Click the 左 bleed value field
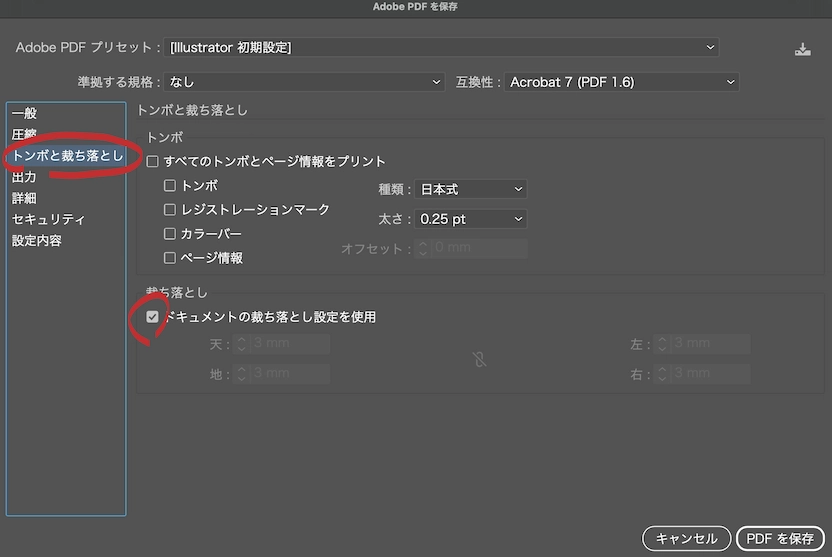 [x=710, y=344]
